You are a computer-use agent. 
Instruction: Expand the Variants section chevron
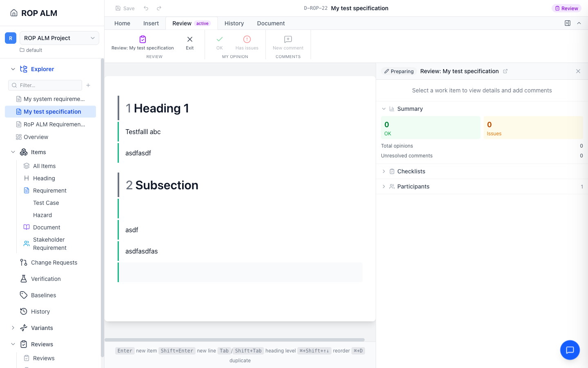click(x=13, y=328)
